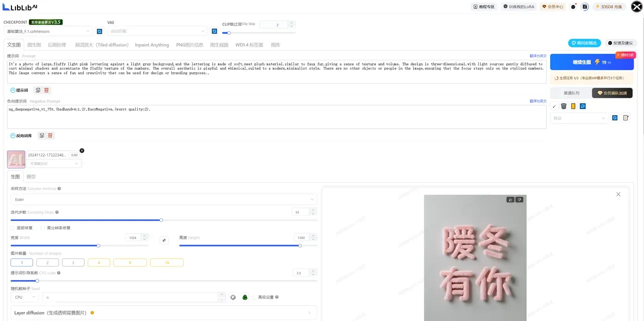Click the blue 继续生图 generate button
644x321 pixels.
(x=592, y=62)
